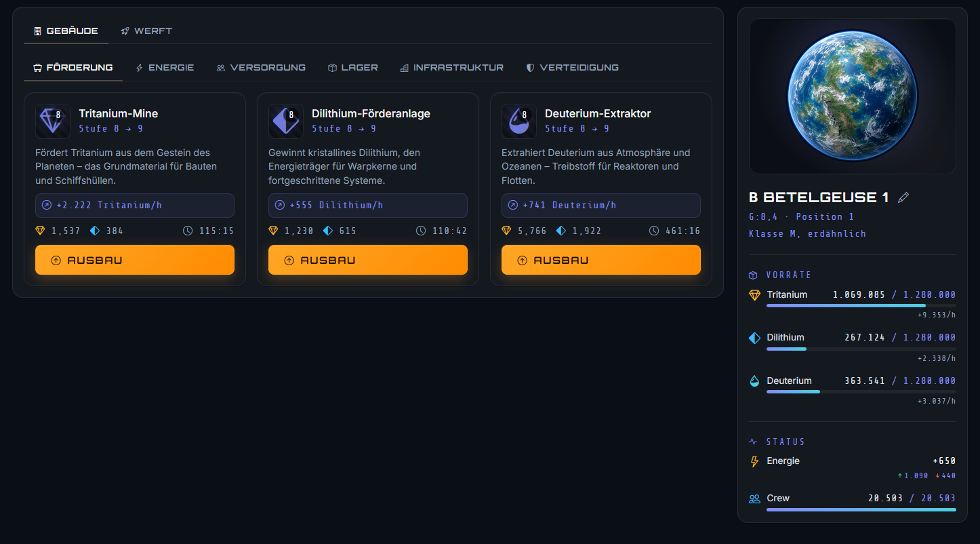This screenshot has height=544, width=980.
Task: Click the Deuterium-Extraktor building icon
Action: (519, 121)
